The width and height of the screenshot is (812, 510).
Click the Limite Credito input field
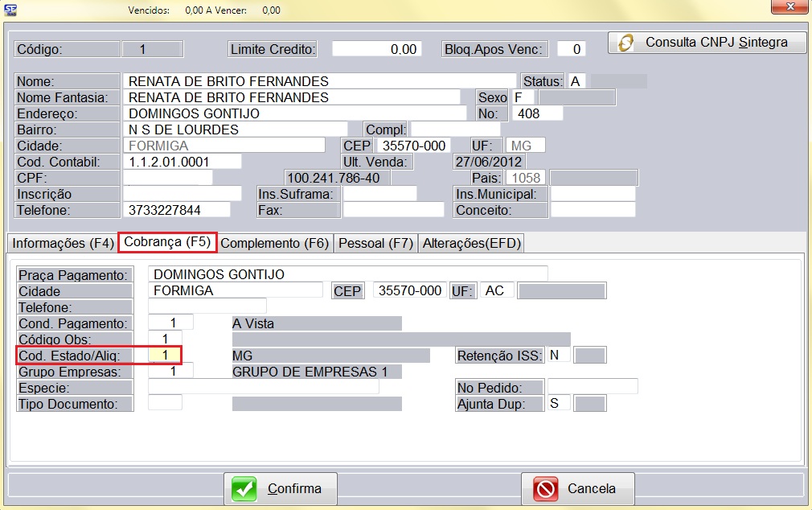[x=375, y=49]
